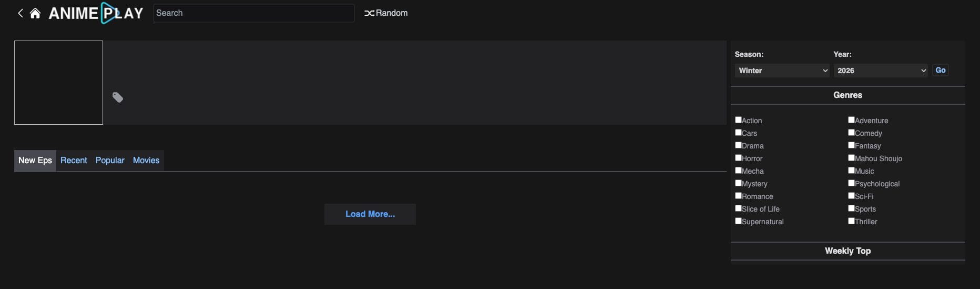Click the tag icon

[118, 97]
